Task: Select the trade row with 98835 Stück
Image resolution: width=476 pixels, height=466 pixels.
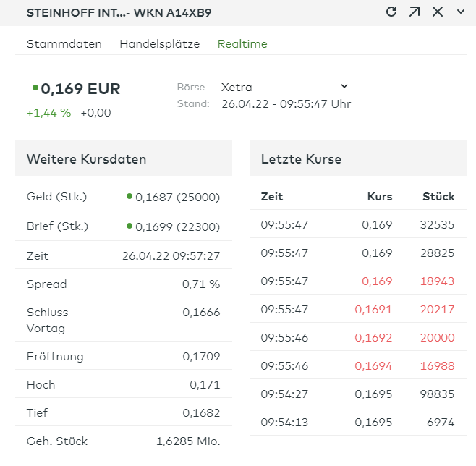Action: tap(357, 394)
